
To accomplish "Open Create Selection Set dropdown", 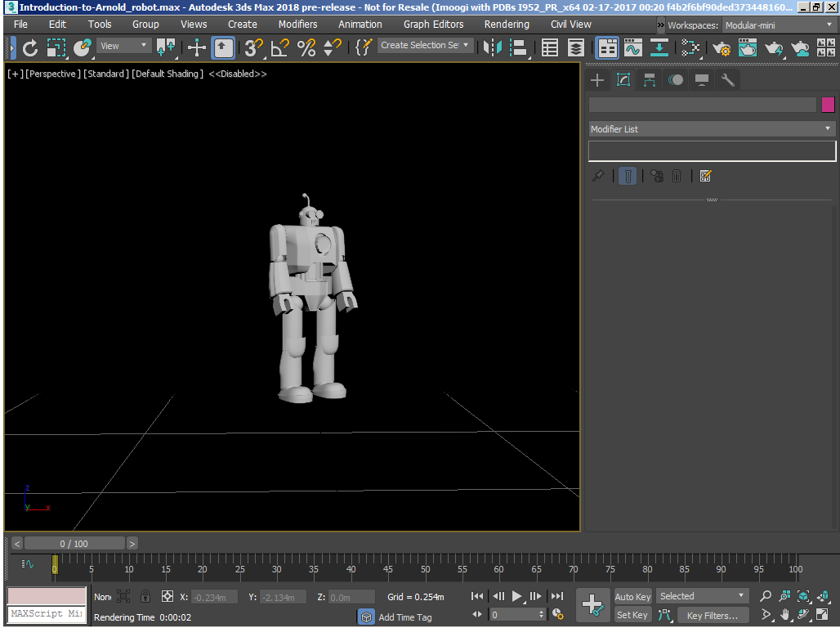I will pyautogui.click(x=425, y=46).
